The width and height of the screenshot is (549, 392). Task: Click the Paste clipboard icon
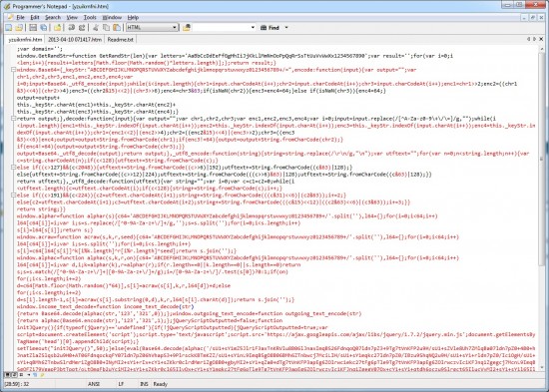click(x=117, y=27)
